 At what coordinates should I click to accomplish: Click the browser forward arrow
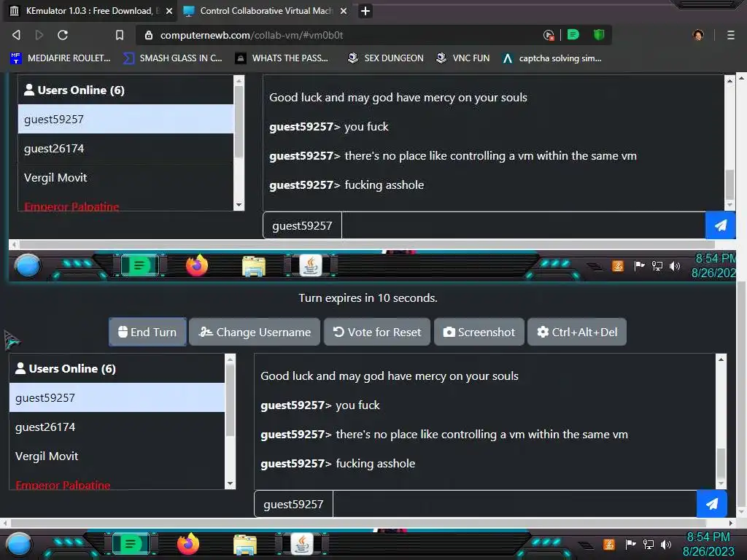[x=39, y=35]
